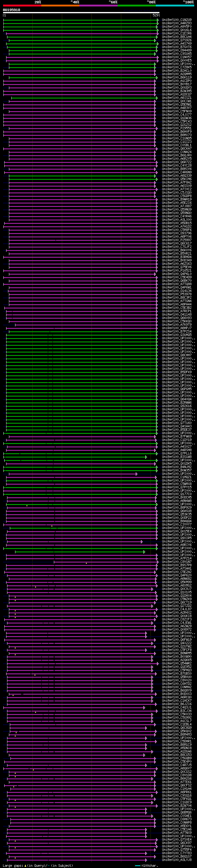Click label UniRef100_A7TE61
This screenshot has height=868, width=197.
tap(177, 782)
